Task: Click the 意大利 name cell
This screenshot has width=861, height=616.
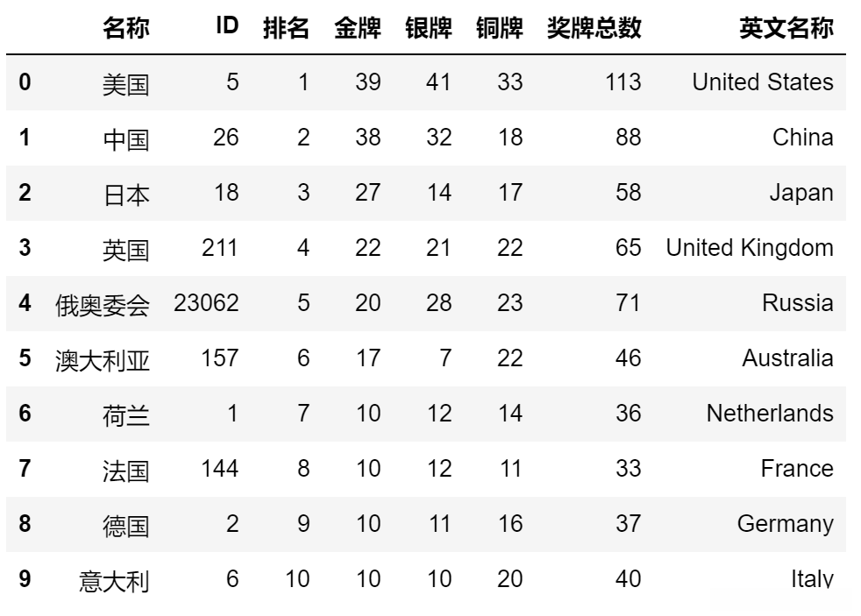Action: [114, 580]
